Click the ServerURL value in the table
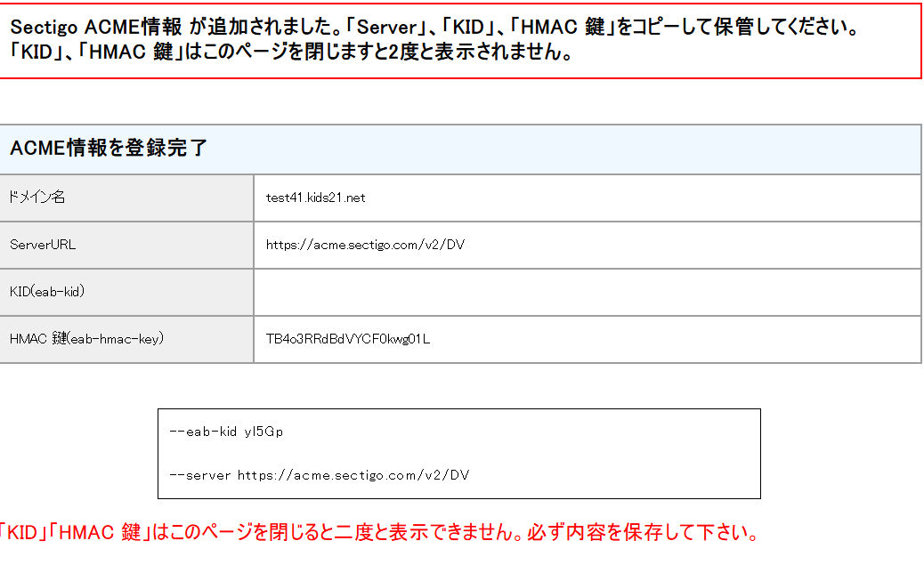 tap(365, 245)
